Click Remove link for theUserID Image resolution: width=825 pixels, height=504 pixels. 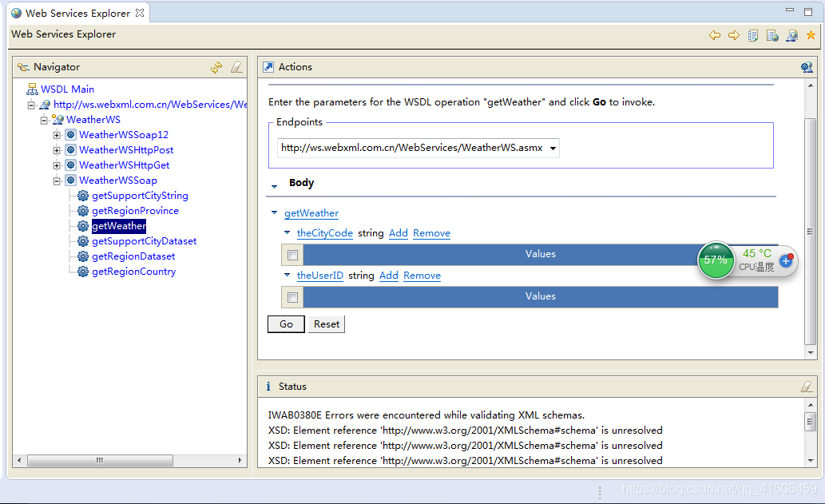click(422, 275)
